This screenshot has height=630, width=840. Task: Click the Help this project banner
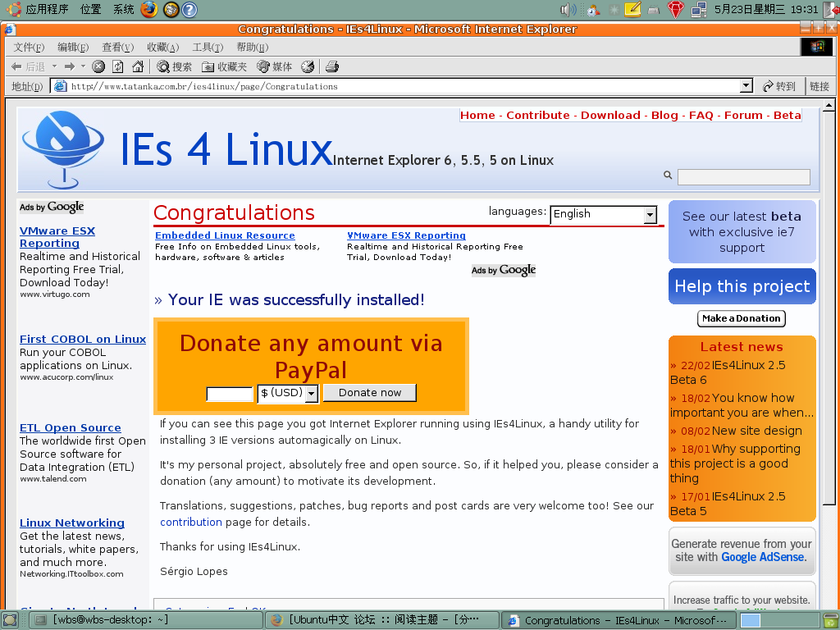tap(742, 286)
